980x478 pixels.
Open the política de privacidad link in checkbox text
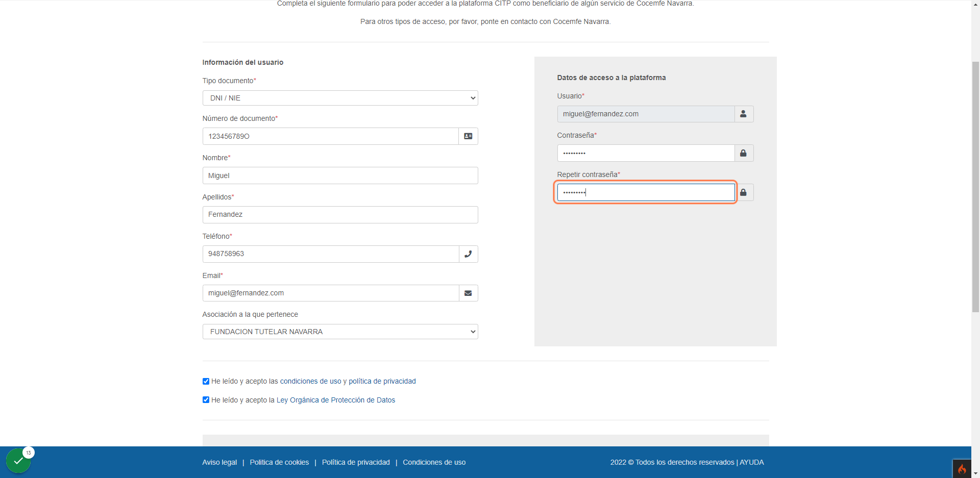pos(382,381)
